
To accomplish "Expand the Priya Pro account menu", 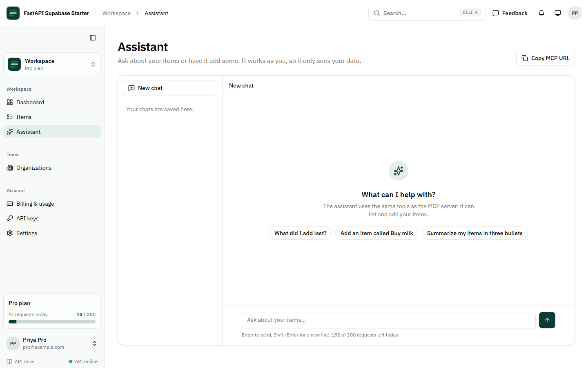I will [52, 343].
